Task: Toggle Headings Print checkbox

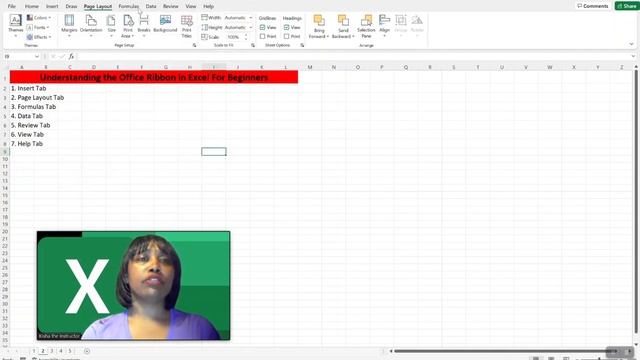Action: tap(287, 36)
